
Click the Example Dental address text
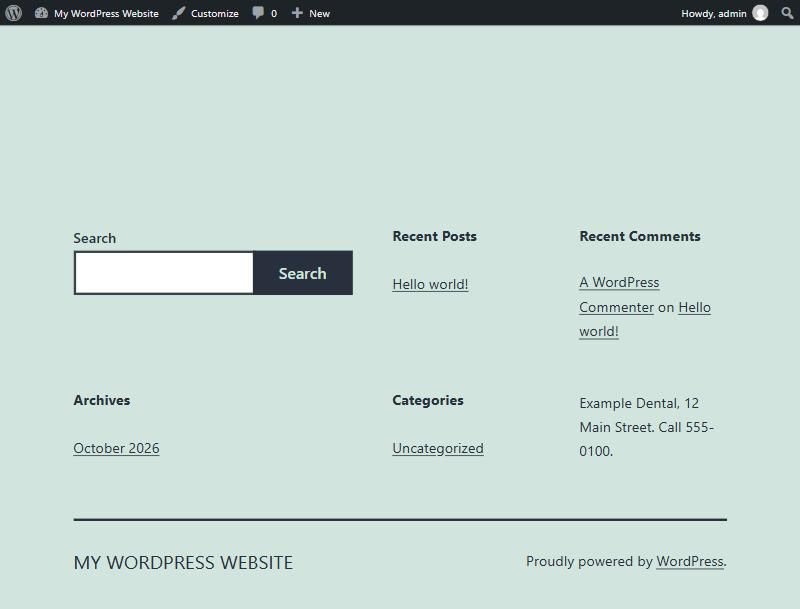coord(646,427)
